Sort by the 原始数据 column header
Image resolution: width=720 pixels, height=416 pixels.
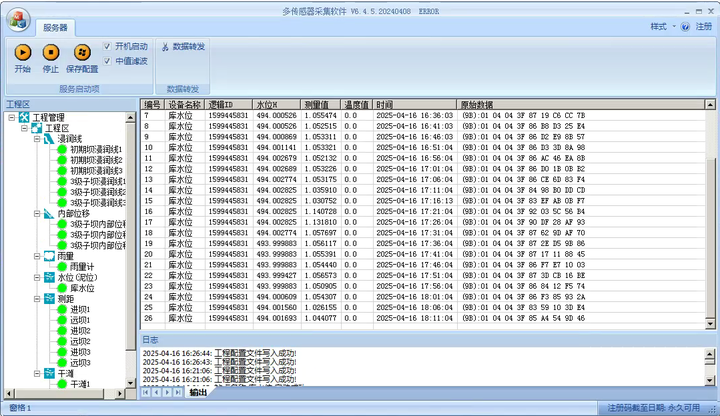point(581,105)
